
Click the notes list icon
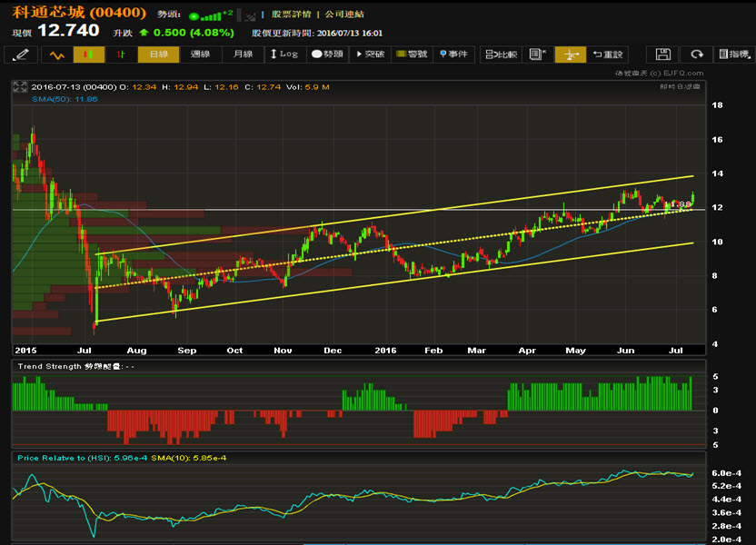coord(538,54)
